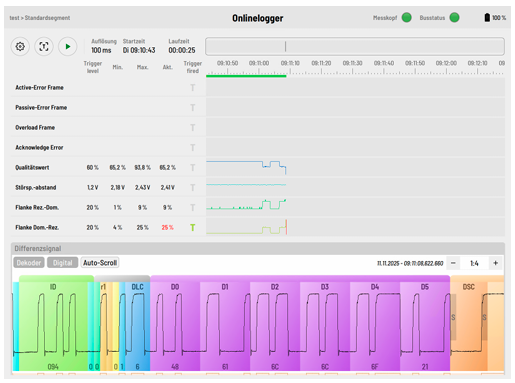The width and height of the screenshot is (515, 383).
Task: Click the 20 % trigger level of Flanke Rez.-Dom.
Action: point(93,208)
